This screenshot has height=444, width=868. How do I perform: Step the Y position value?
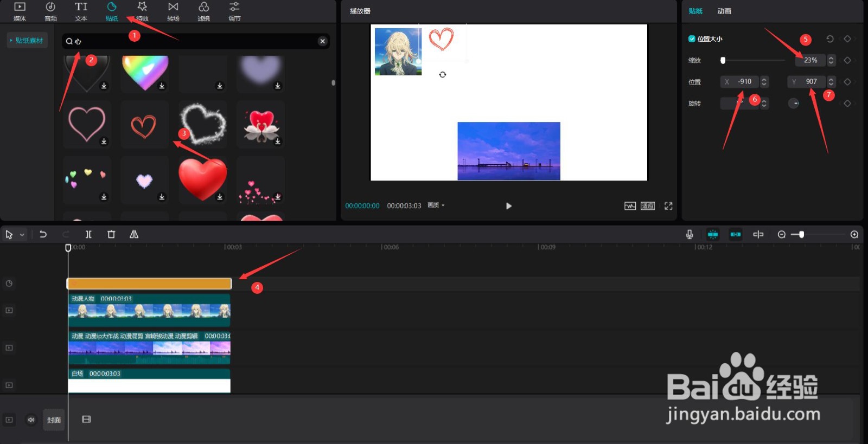click(x=831, y=82)
